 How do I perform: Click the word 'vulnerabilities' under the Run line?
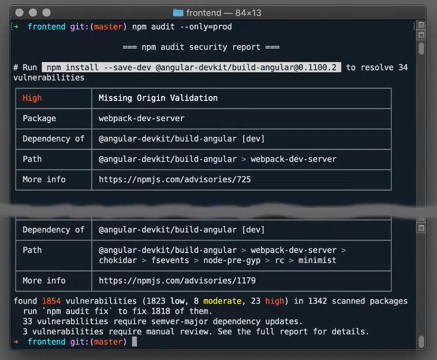tap(49, 78)
